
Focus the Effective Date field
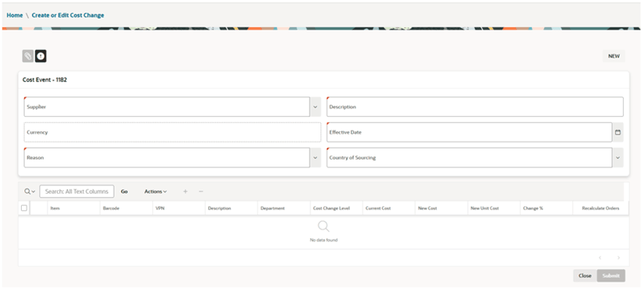469,132
